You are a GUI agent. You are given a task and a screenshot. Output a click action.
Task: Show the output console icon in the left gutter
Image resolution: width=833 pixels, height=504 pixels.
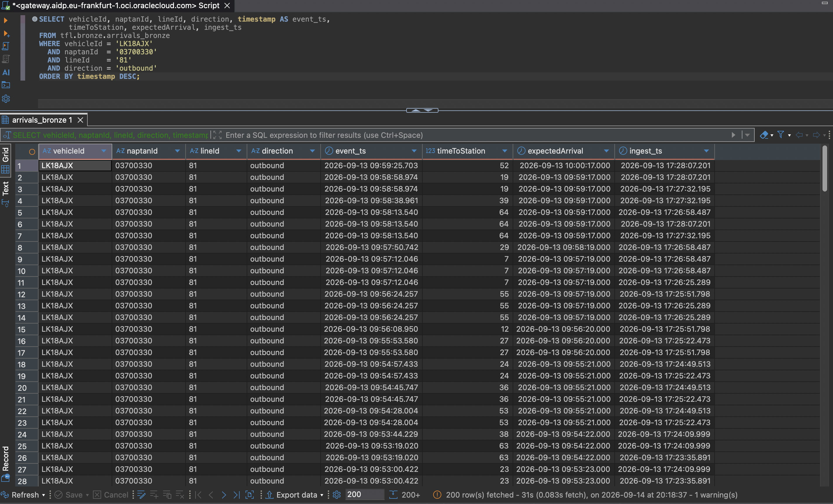pyautogui.click(x=6, y=85)
